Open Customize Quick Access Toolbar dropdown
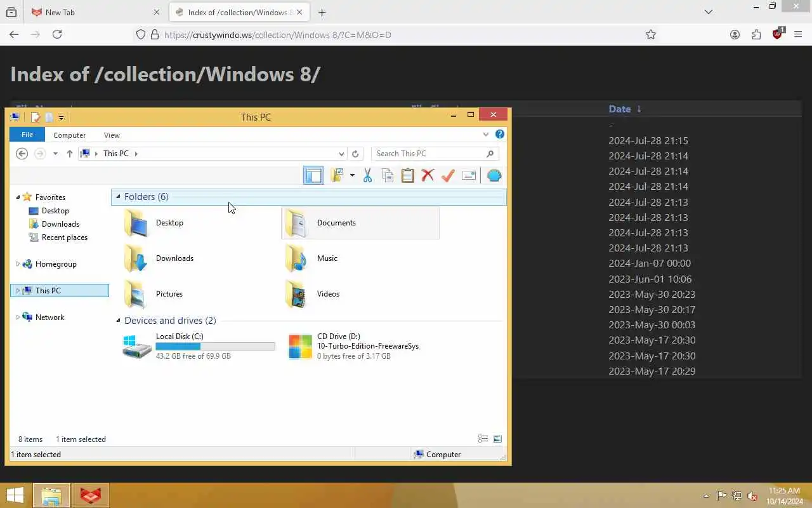The image size is (812, 508). pos(61,117)
